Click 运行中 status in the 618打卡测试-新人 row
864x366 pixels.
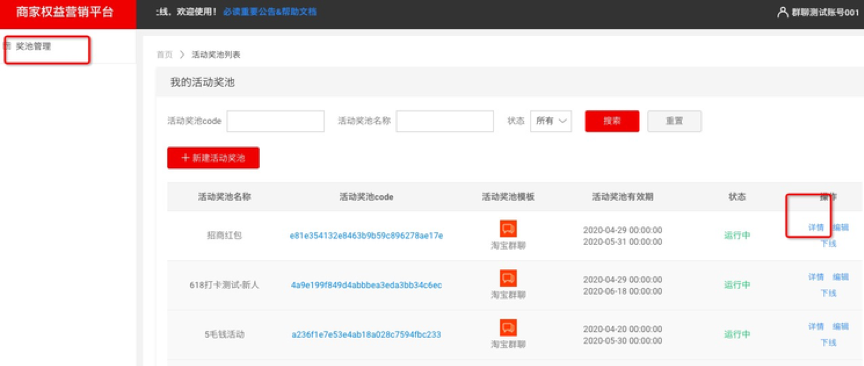(x=737, y=285)
